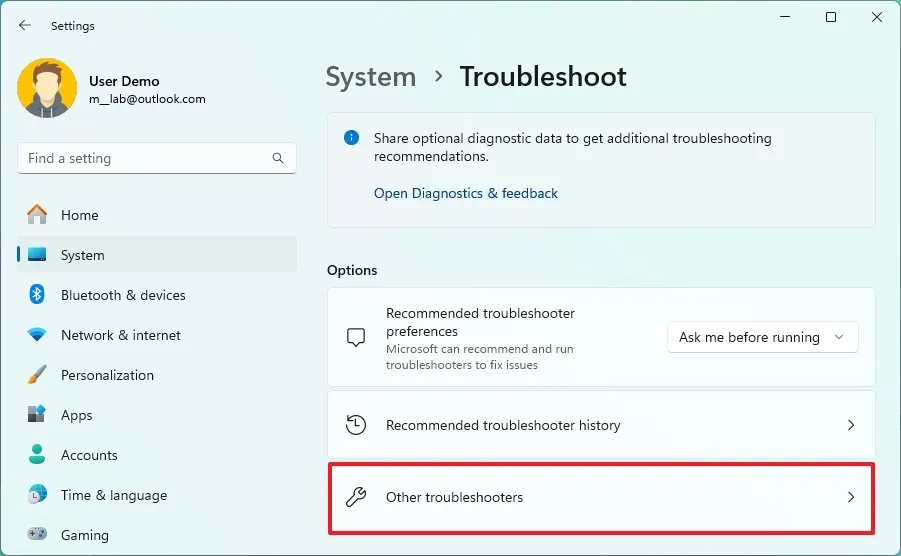The width and height of the screenshot is (901, 556).
Task: Open the Home page label
Action: tap(79, 215)
